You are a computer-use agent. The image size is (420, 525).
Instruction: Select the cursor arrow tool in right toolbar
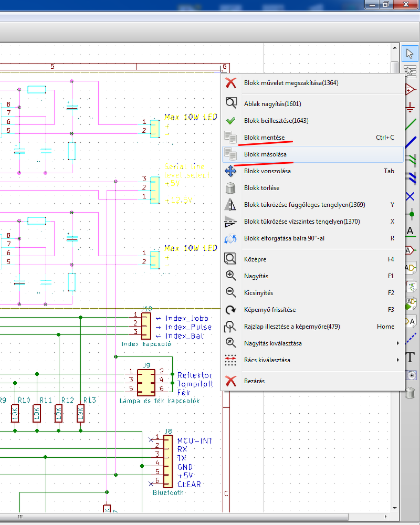click(410, 53)
